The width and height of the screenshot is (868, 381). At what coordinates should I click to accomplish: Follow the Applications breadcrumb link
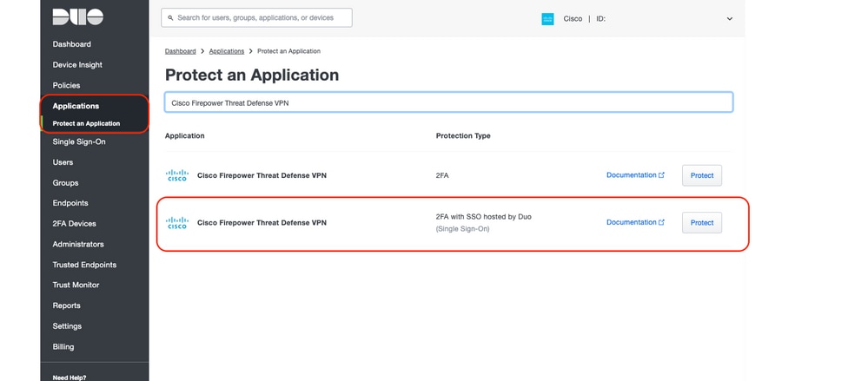227,51
